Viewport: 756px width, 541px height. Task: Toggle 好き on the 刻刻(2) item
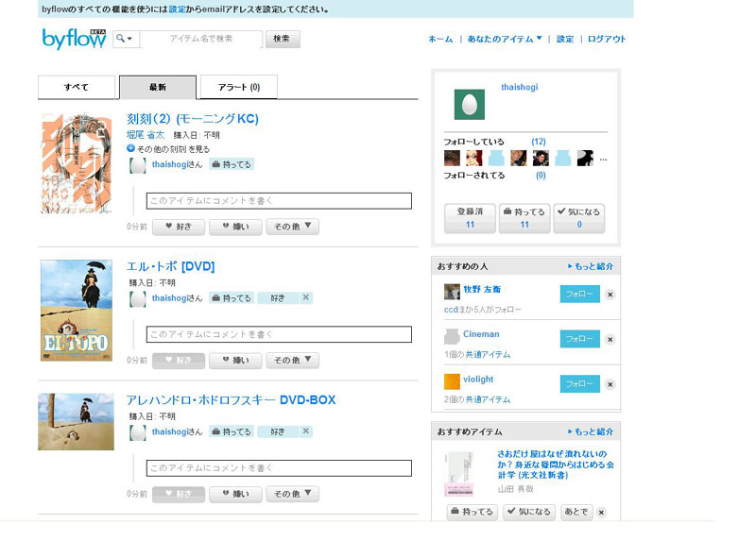tap(178, 227)
